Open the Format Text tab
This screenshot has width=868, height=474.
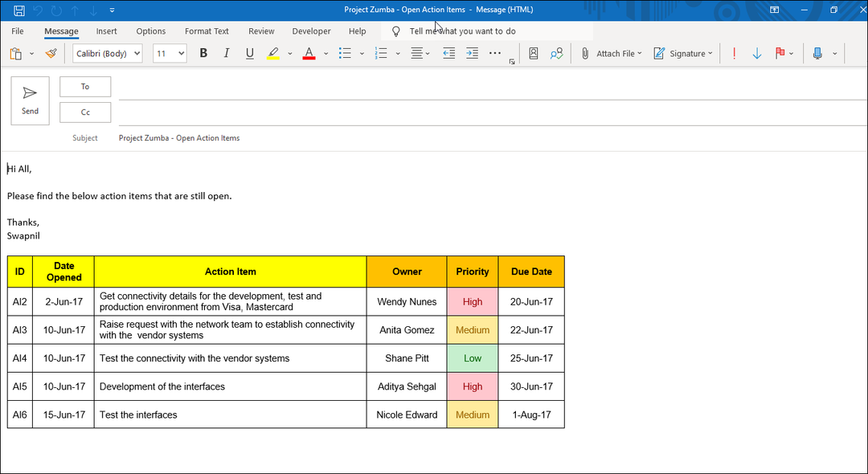[x=207, y=31]
